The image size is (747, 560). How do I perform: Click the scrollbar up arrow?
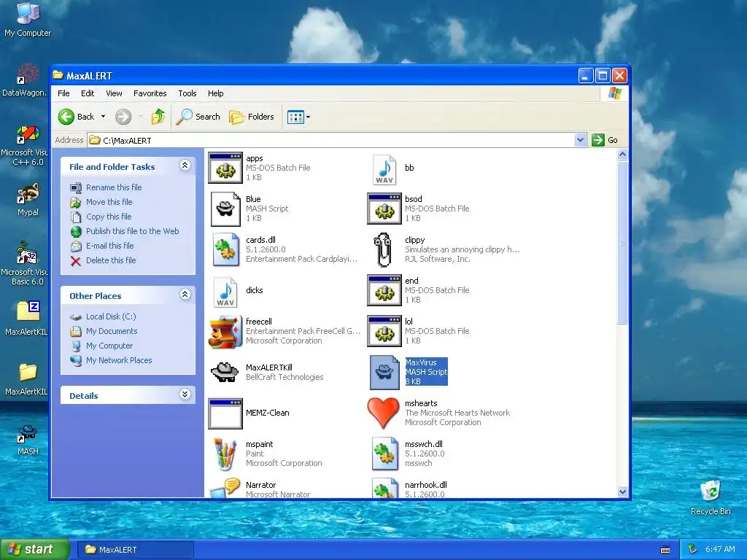coord(622,155)
